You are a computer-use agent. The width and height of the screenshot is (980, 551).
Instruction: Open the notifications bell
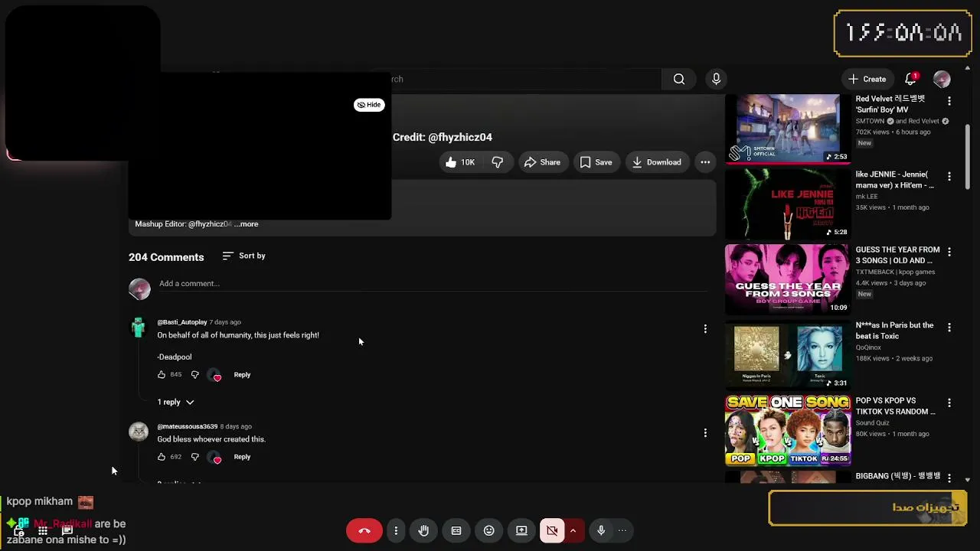point(911,79)
